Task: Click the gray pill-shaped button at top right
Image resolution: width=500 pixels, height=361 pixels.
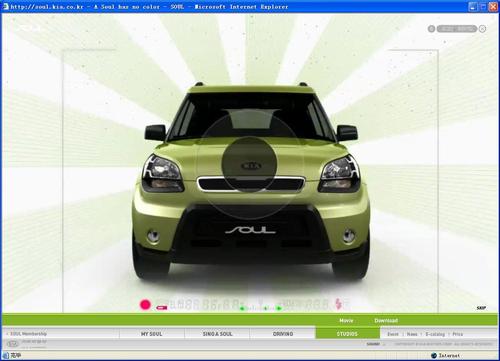Action: (x=457, y=29)
